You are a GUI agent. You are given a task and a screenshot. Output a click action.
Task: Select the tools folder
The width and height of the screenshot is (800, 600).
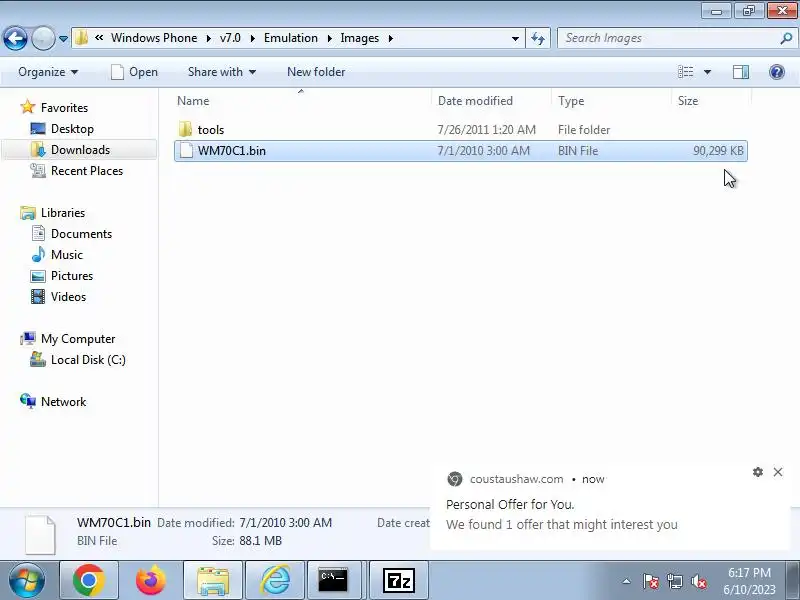pos(211,130)
